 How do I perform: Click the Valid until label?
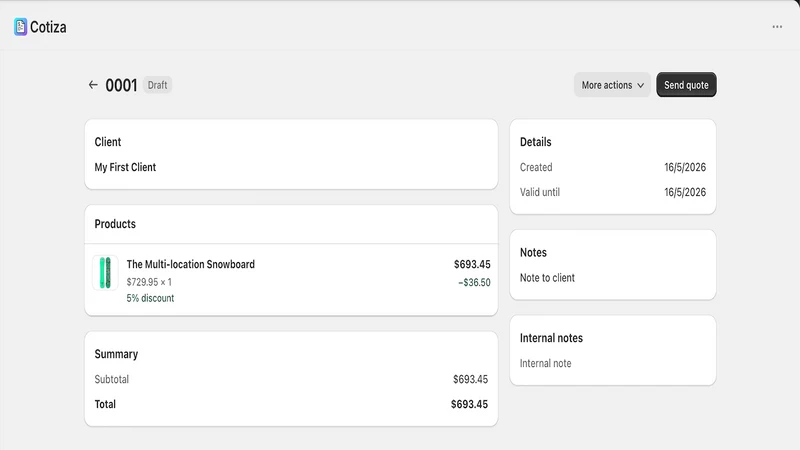click(540, 192)
